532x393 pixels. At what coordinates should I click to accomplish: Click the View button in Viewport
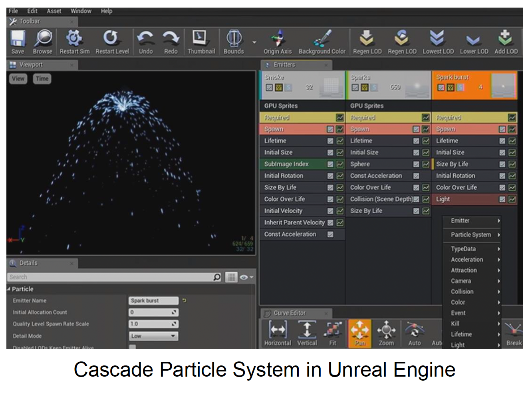coord(18,79)
